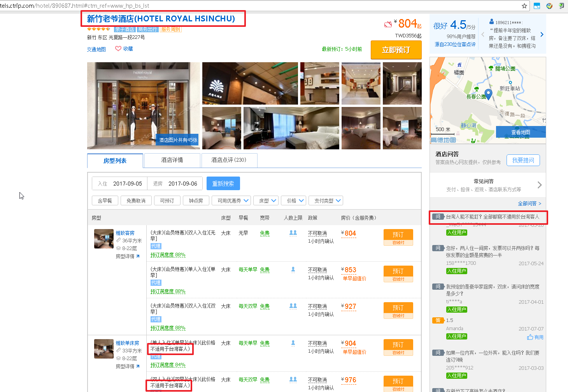Viewport: 568px width, 392px height.
Task: Click the 立即预订 button
Action: click(396, 50)
